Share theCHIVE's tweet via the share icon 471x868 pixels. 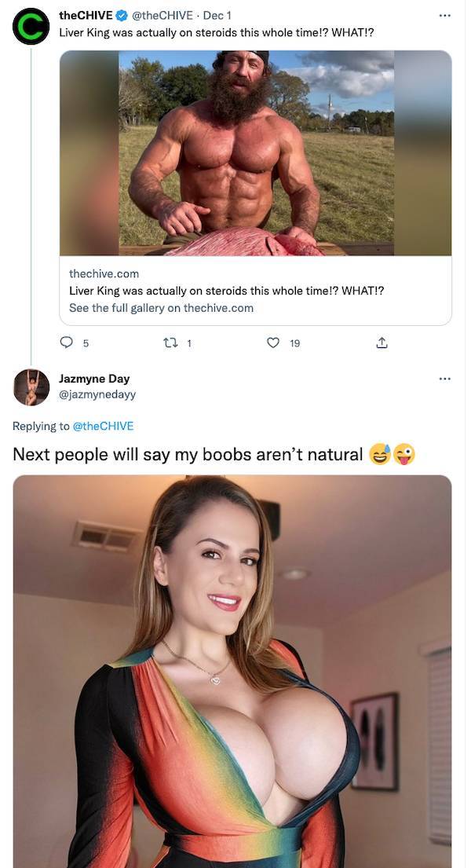(x=382, y=342)
